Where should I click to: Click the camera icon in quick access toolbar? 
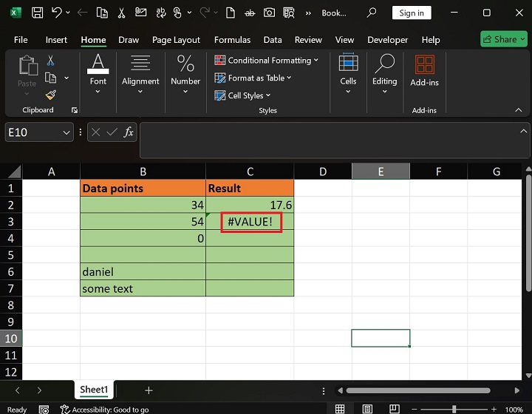(269, 13)
